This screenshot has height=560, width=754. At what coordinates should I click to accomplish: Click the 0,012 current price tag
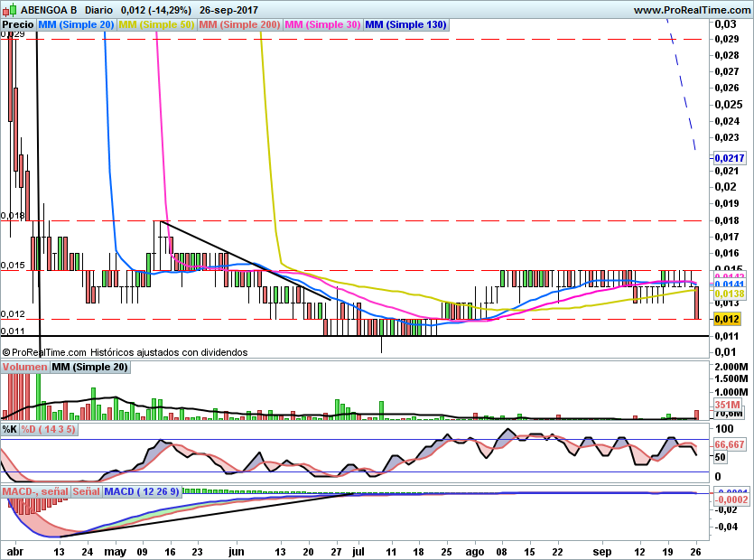click(x=727, y=319)
